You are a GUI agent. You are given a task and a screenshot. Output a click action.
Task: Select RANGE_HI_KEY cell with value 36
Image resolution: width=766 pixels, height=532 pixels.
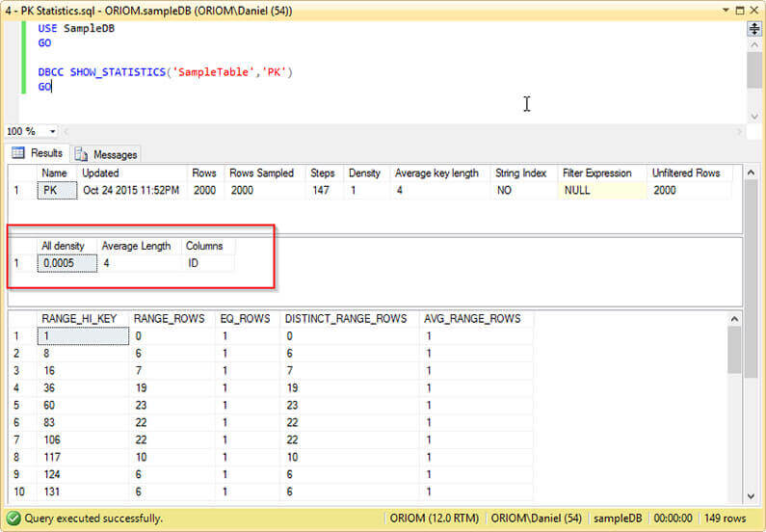click(x=83, y=387)
